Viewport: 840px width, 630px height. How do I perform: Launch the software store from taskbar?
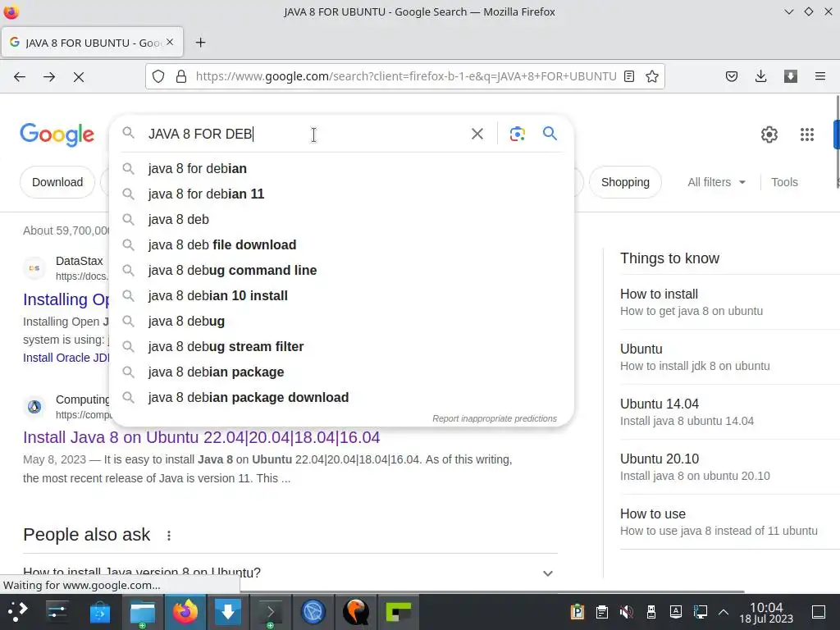[99, 612]
